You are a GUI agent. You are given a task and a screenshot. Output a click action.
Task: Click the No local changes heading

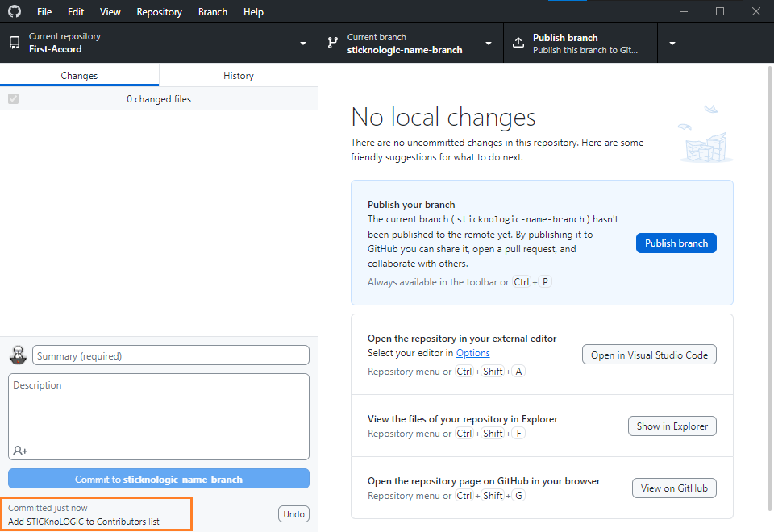click(x=443, y=118)
